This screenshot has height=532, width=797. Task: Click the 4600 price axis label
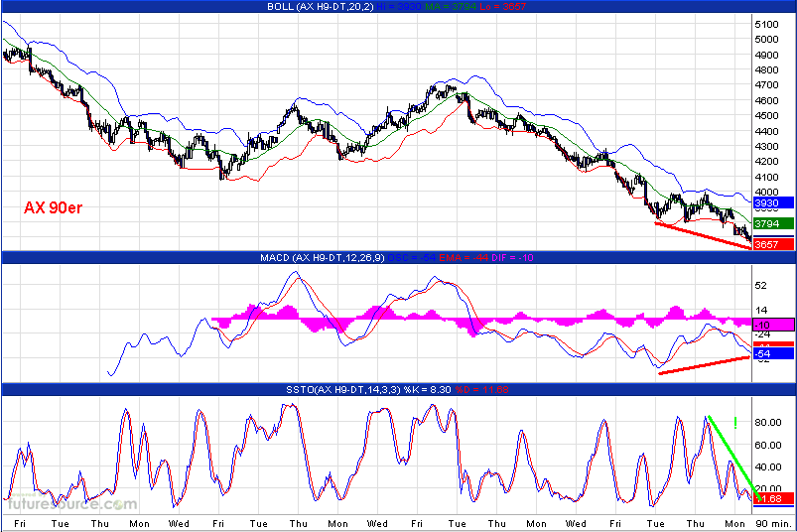pos(766,100)
